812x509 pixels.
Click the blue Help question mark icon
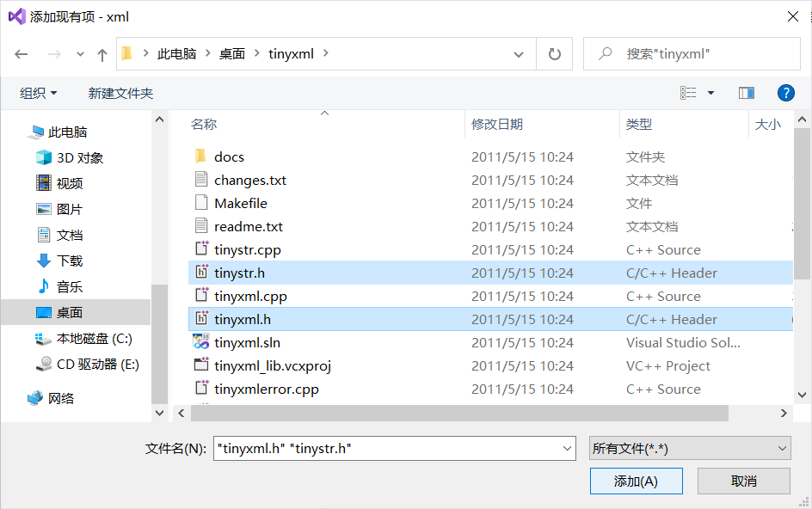pos(786,93)
